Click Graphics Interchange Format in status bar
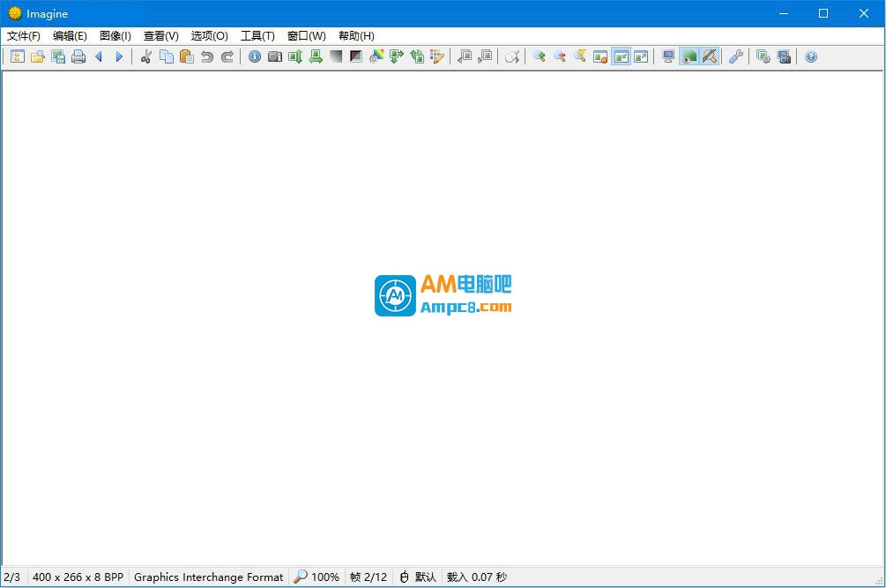The width and height of the screenshot is (886, 588). 209,577
